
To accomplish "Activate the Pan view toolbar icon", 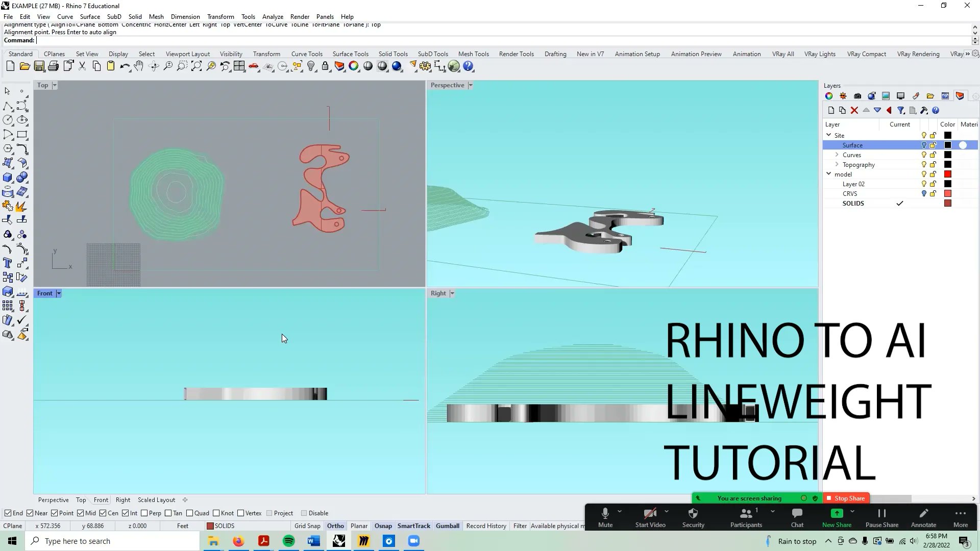I will pos(139,66).
